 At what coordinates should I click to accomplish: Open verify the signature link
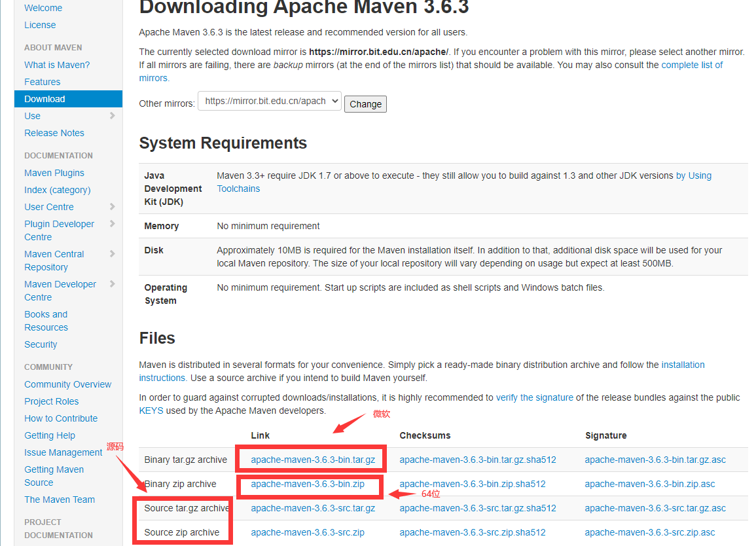pos(535,397)
